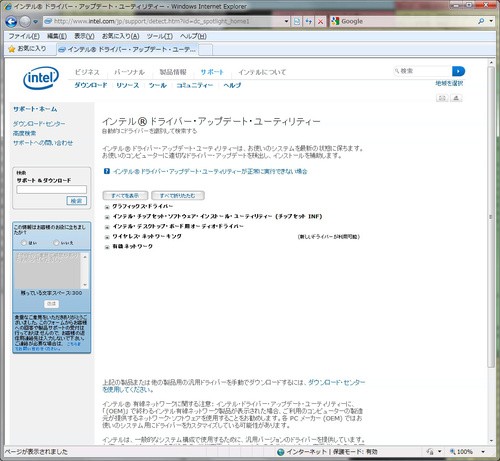Expand the ワイヤレス・ネットワーキング section
500x461 pixels.
click(x=107, y=237)
